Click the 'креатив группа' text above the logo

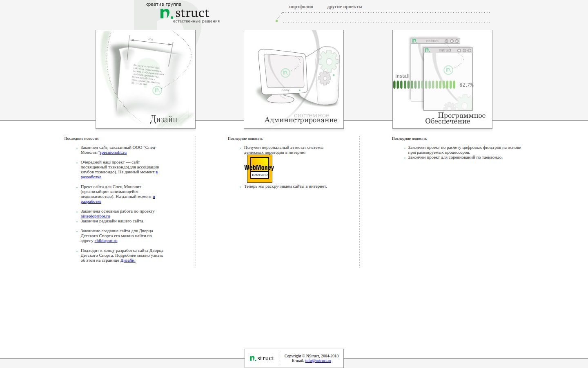point(163,4)
